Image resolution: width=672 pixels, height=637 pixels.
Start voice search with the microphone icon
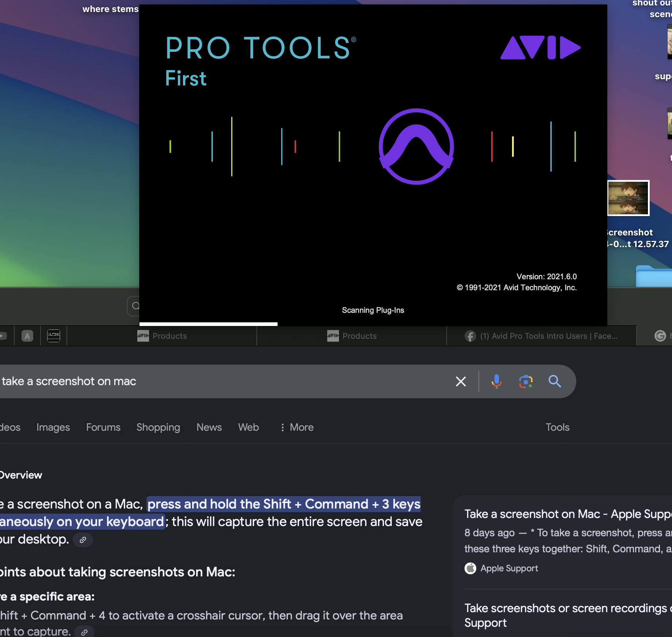click(x=496, y=381)
